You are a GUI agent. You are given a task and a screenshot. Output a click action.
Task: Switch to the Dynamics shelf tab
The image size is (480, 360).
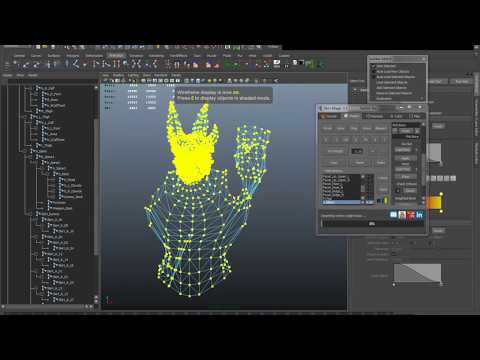(x=136, y=56)
